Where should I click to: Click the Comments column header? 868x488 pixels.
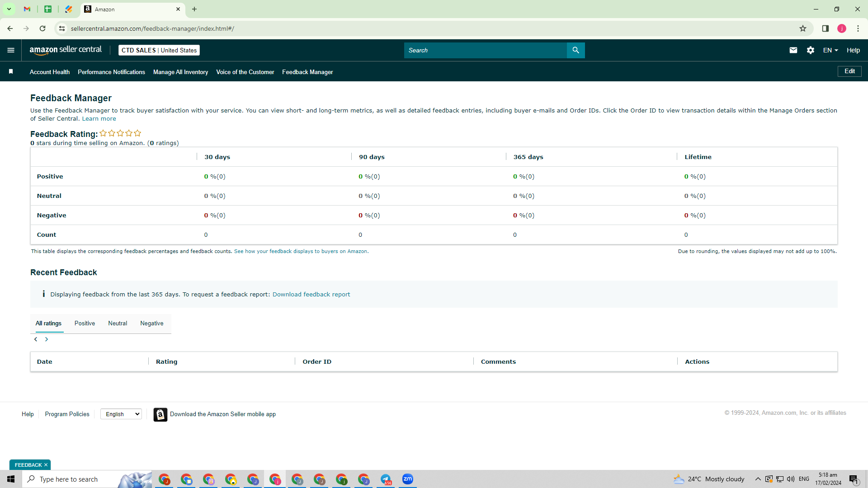click(x=498, y=362)
